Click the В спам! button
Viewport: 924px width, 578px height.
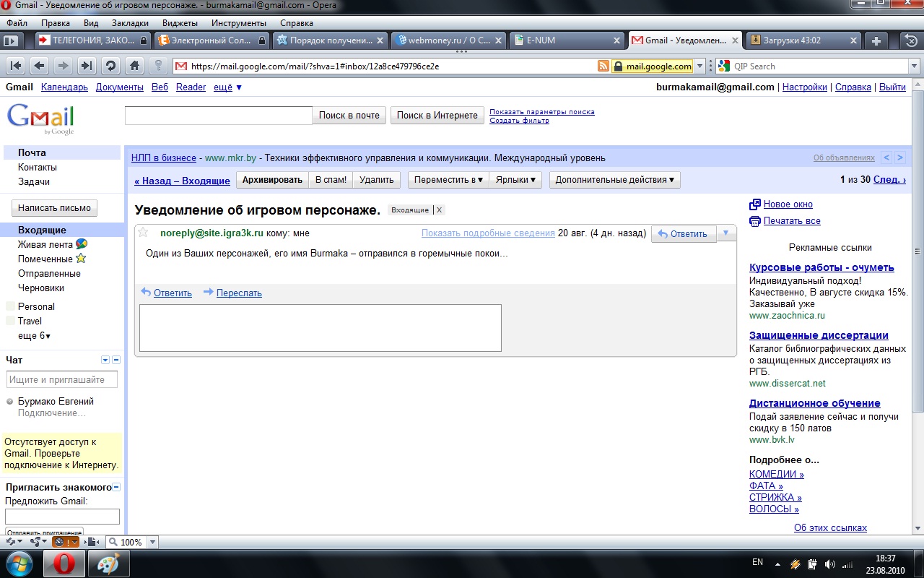pos(331,180)
